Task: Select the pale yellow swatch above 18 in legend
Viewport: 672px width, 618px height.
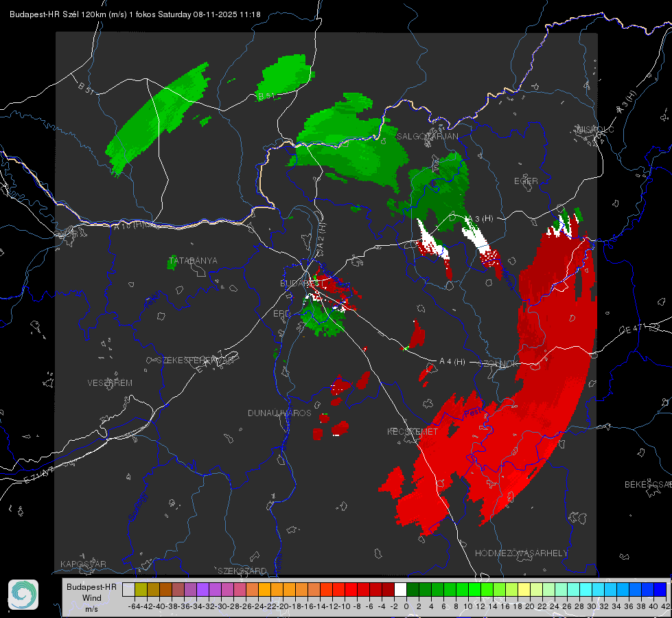Action: [524, 589]
